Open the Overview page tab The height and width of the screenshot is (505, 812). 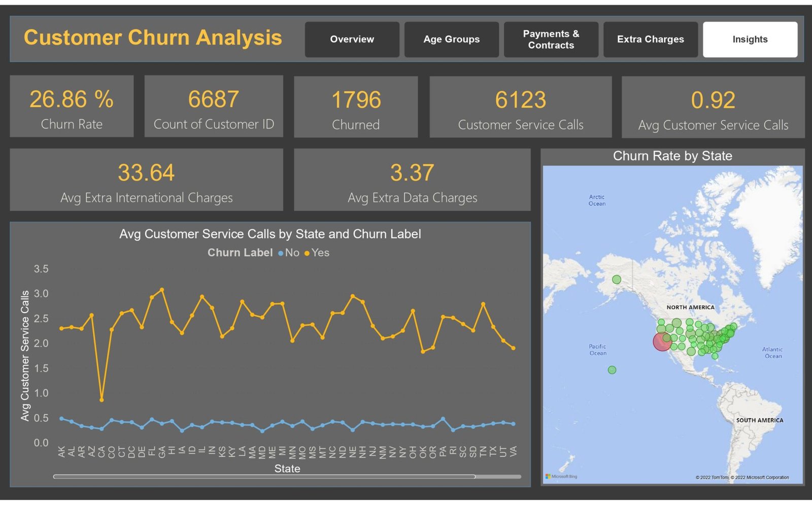tap(352, 40)
